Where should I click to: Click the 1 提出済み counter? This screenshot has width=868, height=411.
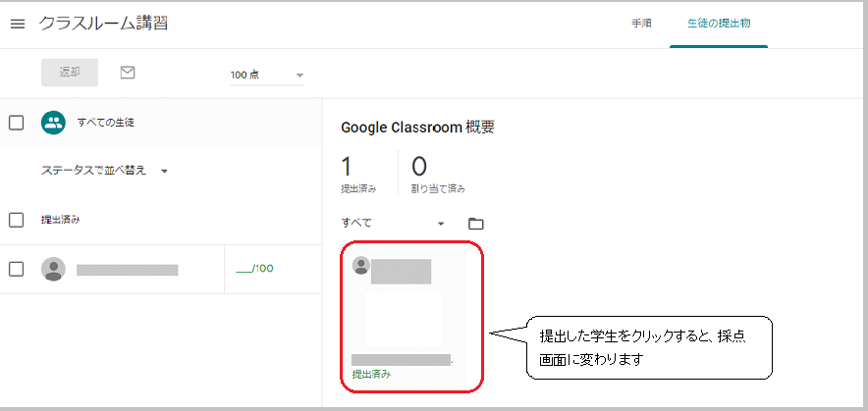tap(358, 173)
